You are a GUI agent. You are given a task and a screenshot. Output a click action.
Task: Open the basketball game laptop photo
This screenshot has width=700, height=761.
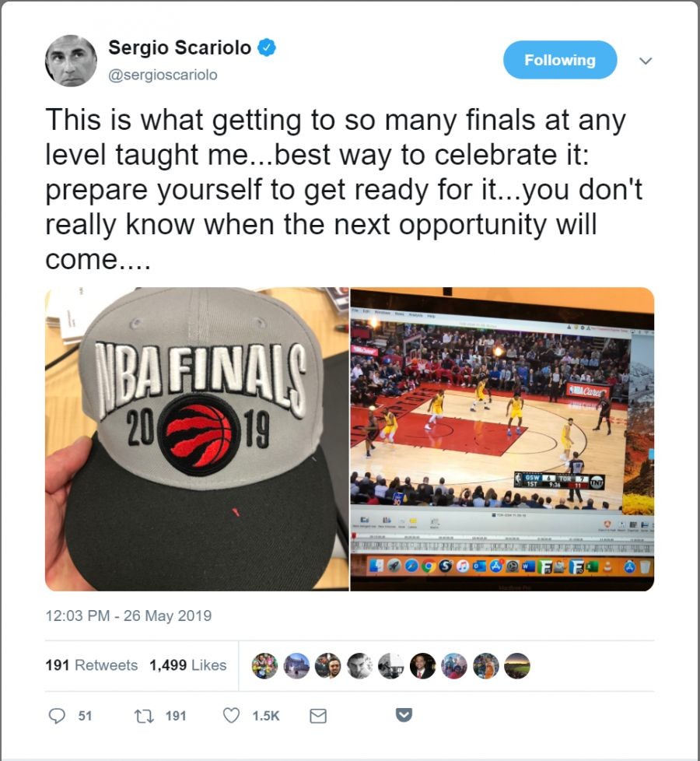(x=502, y=439)
